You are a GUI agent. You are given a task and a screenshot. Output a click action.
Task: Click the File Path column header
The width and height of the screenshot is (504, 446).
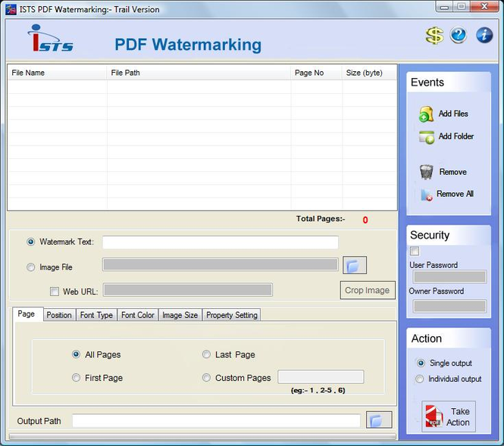[x=199, y=73]
